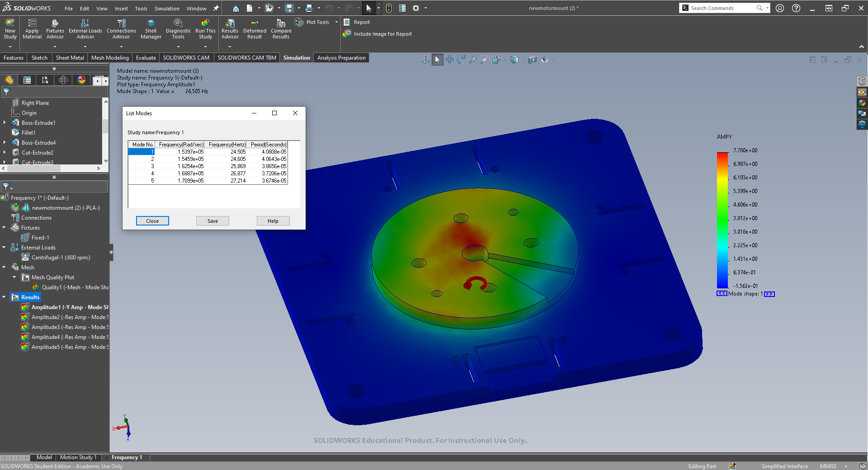This screenshot has width=868, height=470.
Task: Click Zoom to Fit in view toolbar
Action: point(473,60)
